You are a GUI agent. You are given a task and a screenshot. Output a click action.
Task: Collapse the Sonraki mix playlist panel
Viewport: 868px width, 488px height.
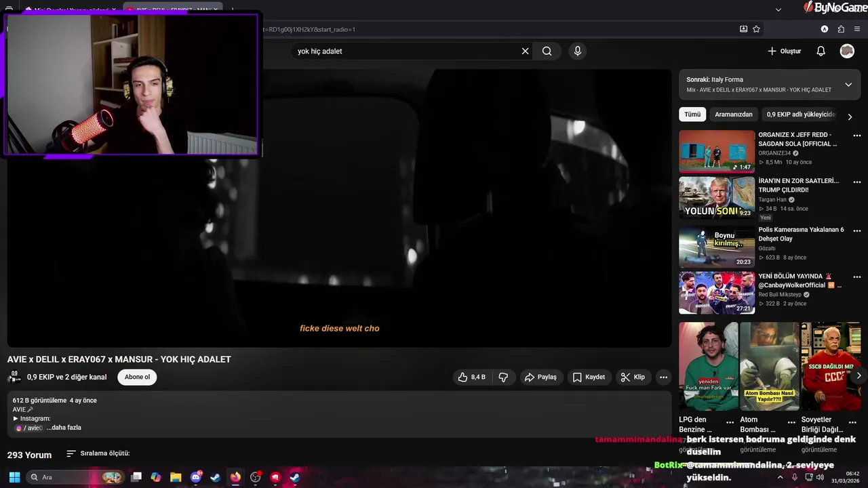(848, 85)
